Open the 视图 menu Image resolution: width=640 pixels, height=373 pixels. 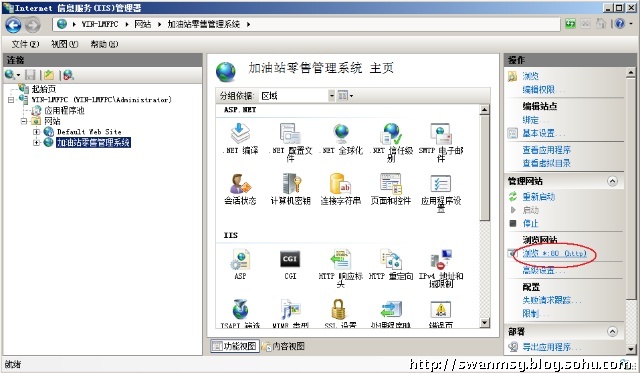pos(64,44)
